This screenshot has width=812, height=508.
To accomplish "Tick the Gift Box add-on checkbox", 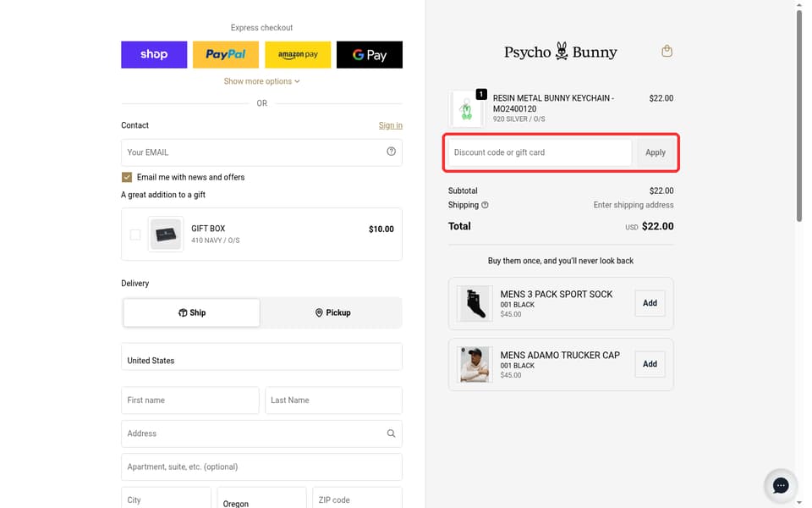I will (x=135, y=235).
